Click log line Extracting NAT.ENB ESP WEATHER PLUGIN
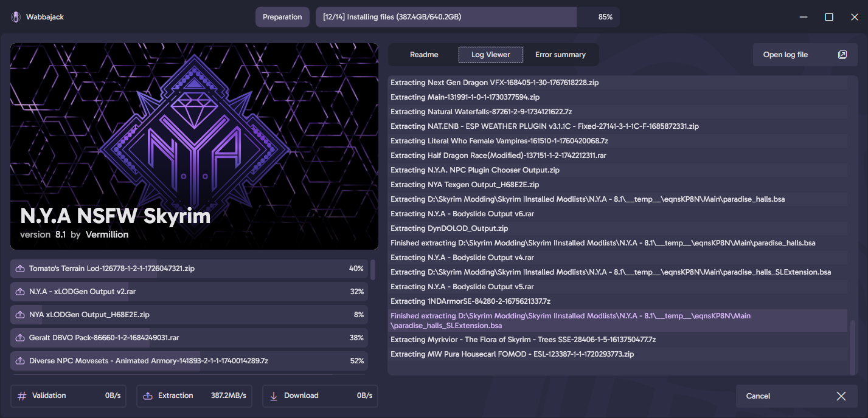This screenshot has height=418, width=868. pyautogui.click(x=617, y=126)
